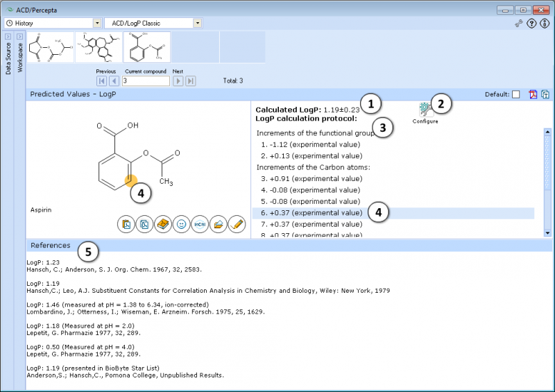Open help via the question mark icon

pyautogui.click(x=531, y=24)
